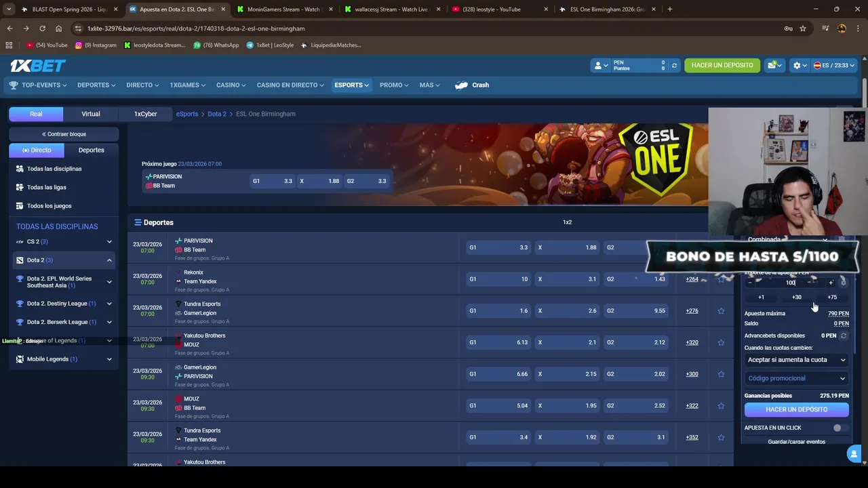Refresh the PEN balance
The image size is (868, 488).
pyautogui.click(x=674, y=66)
